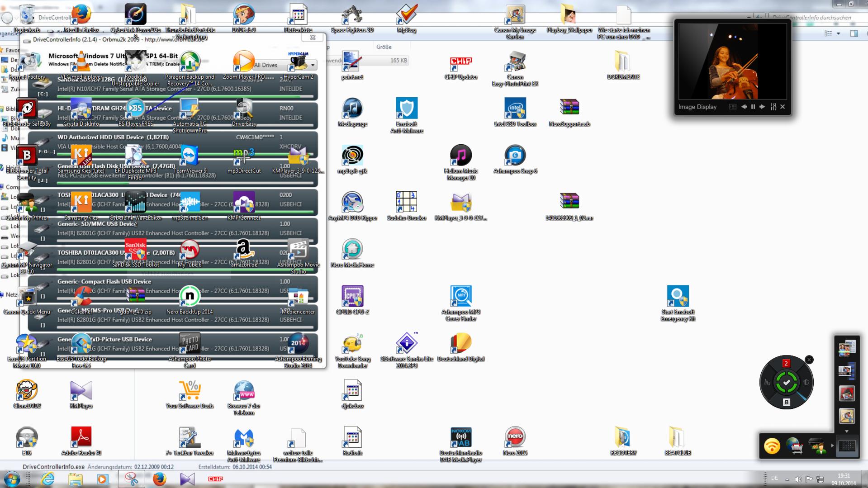Open the red 2 notifications on the Bitdefender widget
Viewport: 868px width, 488px height.
[786, 363]
